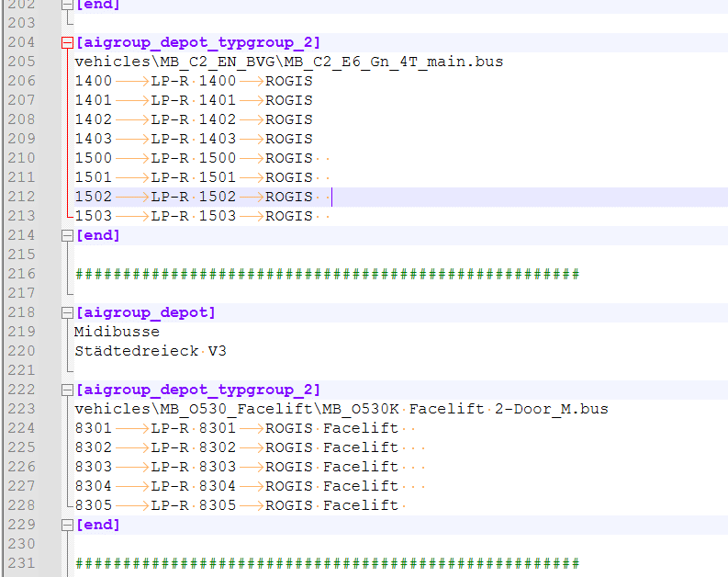Screen dimensions: 728x577
Task: Click line number 216 in the margin
Action: tap(20, 274)
